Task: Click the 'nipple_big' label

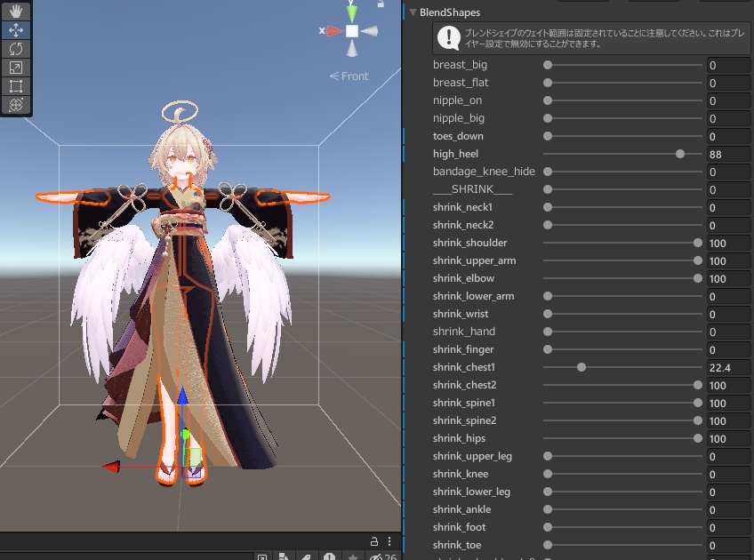Action: point(458,118)
